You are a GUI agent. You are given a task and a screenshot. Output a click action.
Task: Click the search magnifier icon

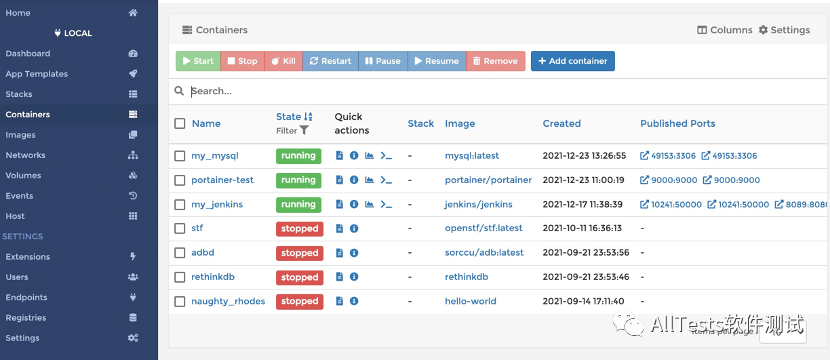(x=179, y=91)
